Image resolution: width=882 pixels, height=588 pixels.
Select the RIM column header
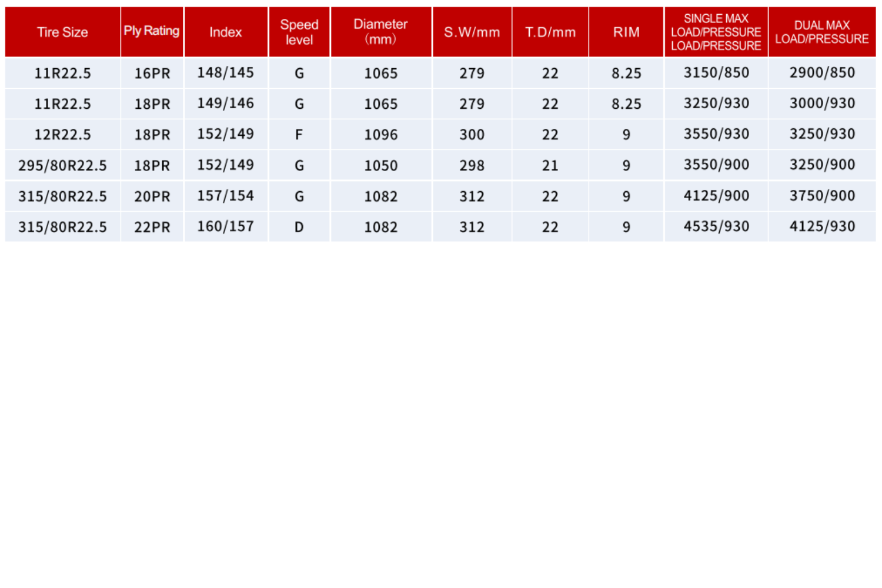pos(626,32)
